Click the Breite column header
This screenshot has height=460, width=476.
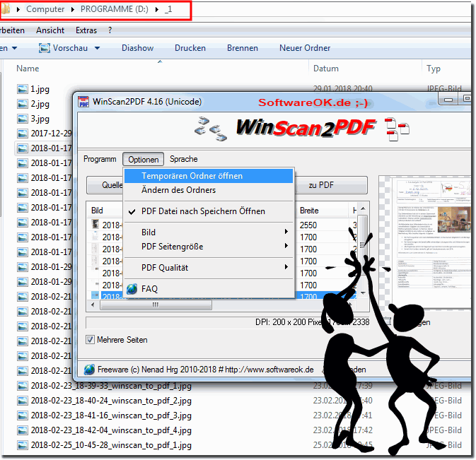[x=309, y=211]
